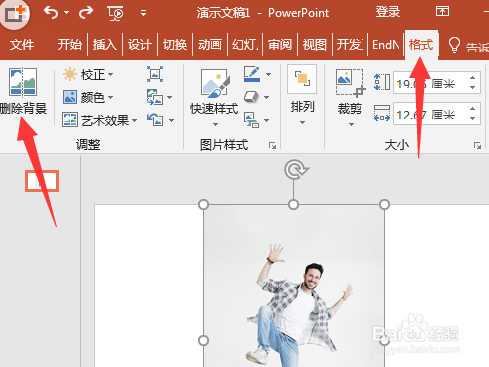Image resolution: width=489 pixels, height=367 pixels.
Task: Click the Reset Picture icon
Action: click(x=155, y=120)
